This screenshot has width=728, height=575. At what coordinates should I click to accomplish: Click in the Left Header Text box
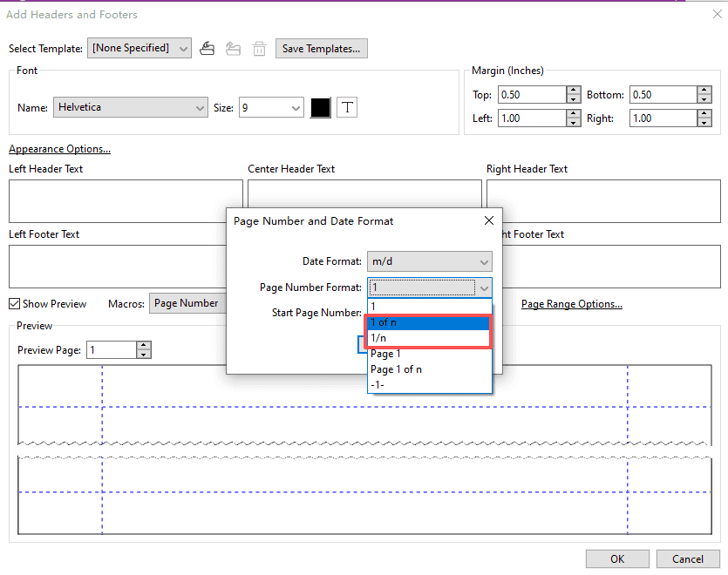126,201
